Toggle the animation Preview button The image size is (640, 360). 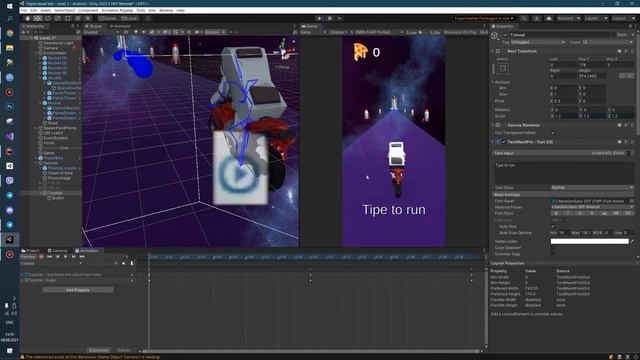point(28,257)
